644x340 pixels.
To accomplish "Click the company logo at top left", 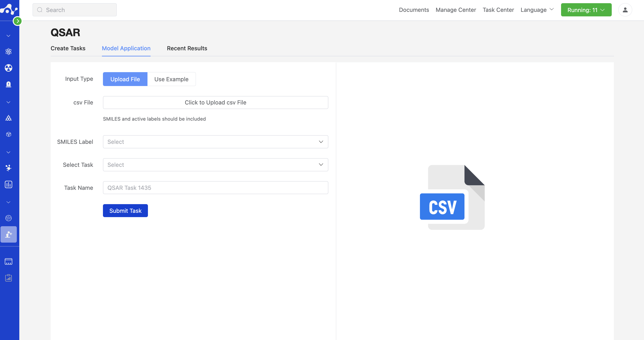I will coord(9,9).
